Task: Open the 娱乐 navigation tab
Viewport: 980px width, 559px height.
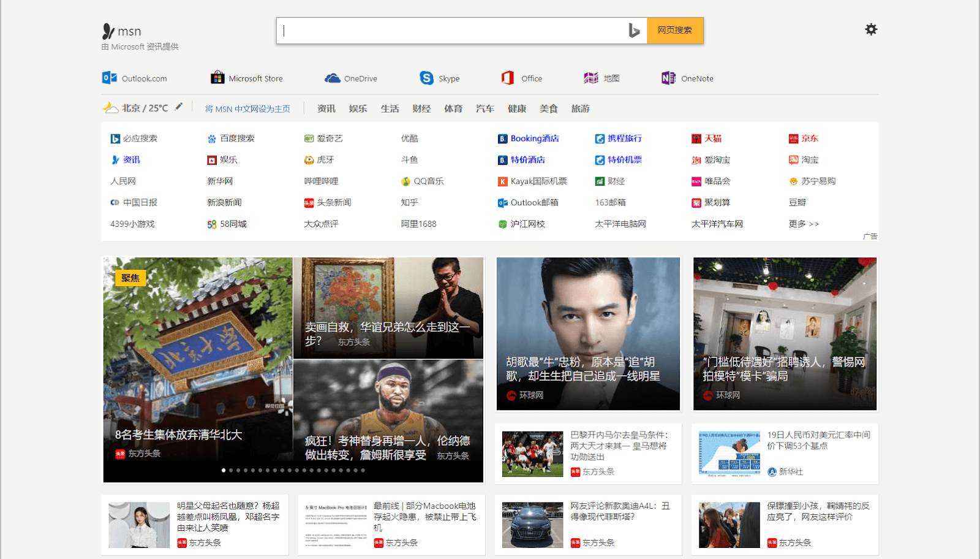Action: pos(358,108)
